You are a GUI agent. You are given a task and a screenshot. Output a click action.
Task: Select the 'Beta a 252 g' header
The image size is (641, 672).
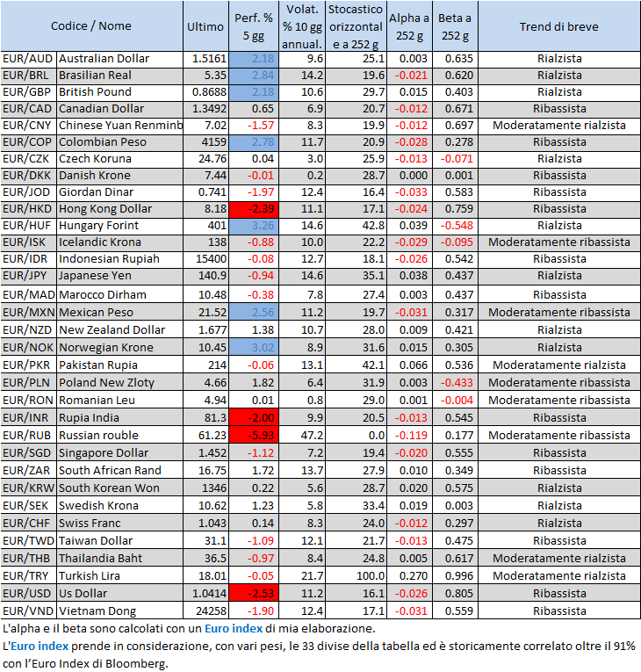pos(455,27)
